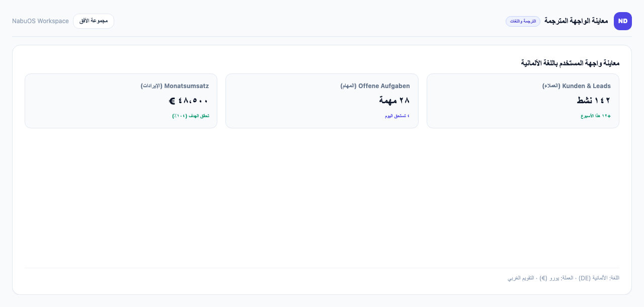
Task: Click the Monatsumsatz card label
Action: pos(175,86)
